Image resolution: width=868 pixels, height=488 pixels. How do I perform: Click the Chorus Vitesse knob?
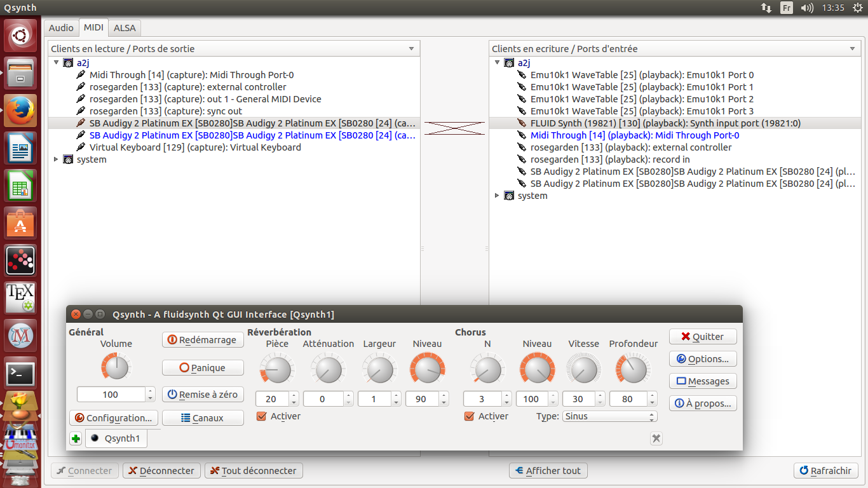583,368
